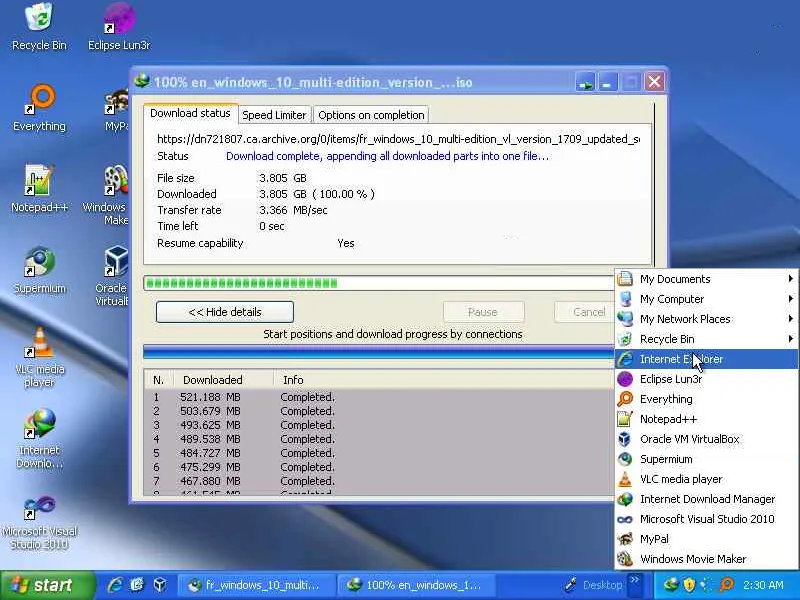Image resolution: width=800 pixels, height=600 pixels.
Task: Select connection row with 467.880 MB
Action: point(379,481)
